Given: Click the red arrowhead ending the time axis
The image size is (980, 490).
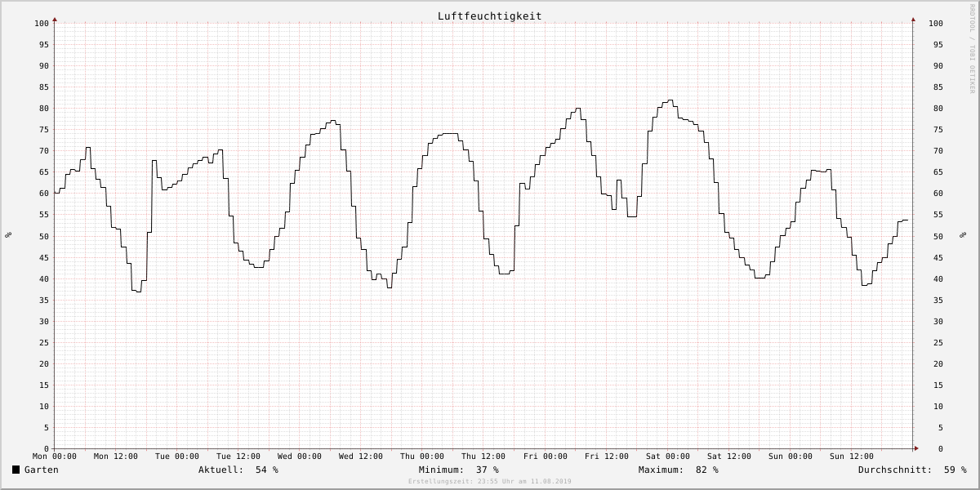Looking at the screenshot, I should (x=916, y=448).
